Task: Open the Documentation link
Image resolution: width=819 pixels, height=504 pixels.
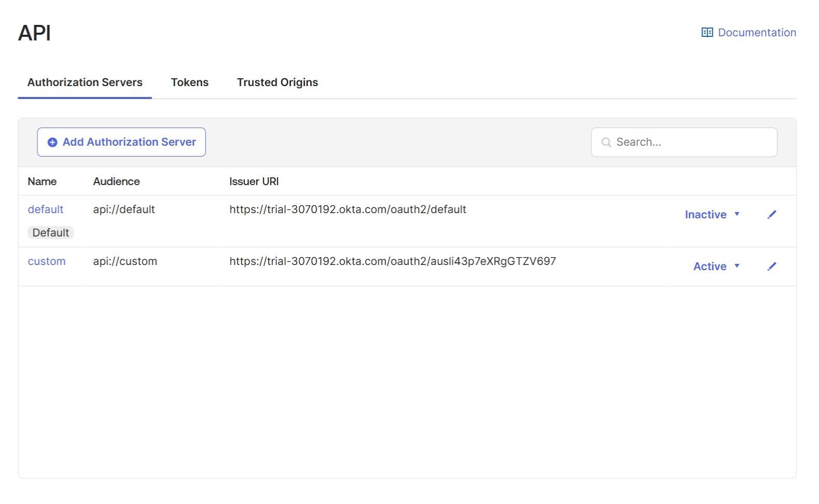Action: pos(757,33)
